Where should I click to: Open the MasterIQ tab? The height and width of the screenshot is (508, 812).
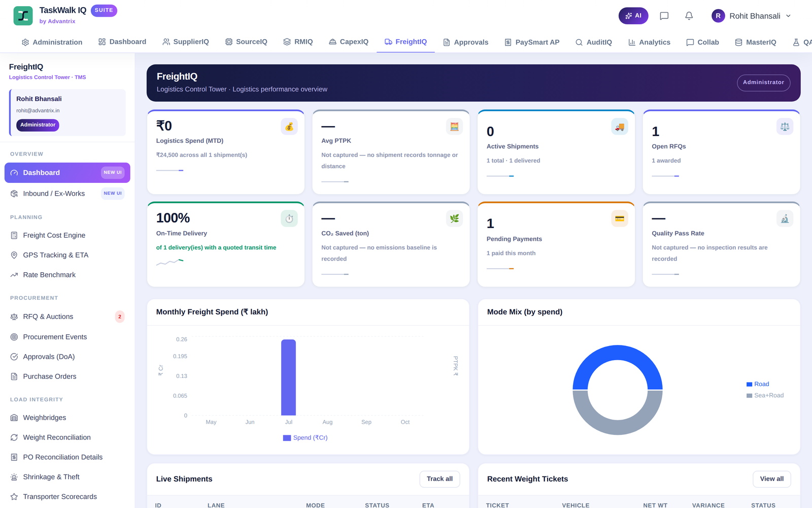756,42
